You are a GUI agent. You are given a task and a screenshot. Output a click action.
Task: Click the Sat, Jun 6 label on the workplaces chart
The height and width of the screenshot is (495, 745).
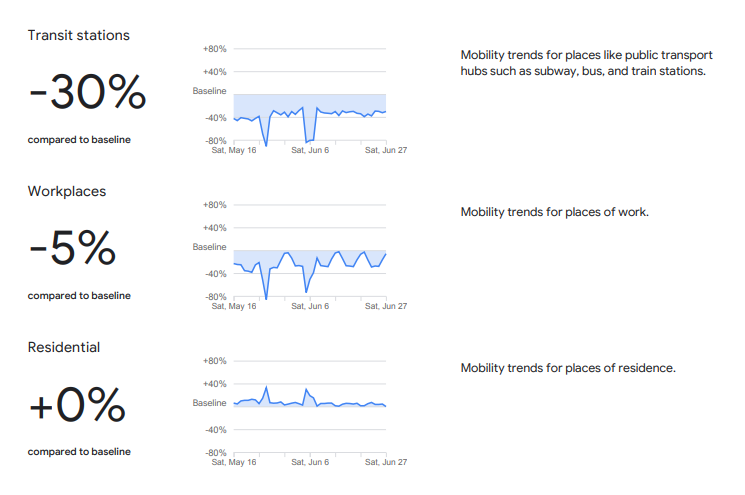point(310,306)
